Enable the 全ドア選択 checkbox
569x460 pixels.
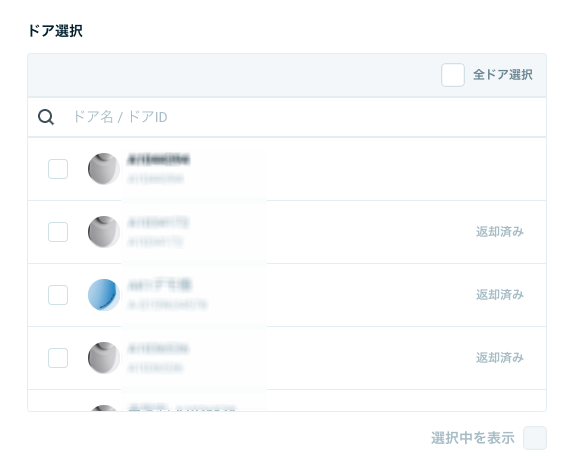tap(453, 75)
